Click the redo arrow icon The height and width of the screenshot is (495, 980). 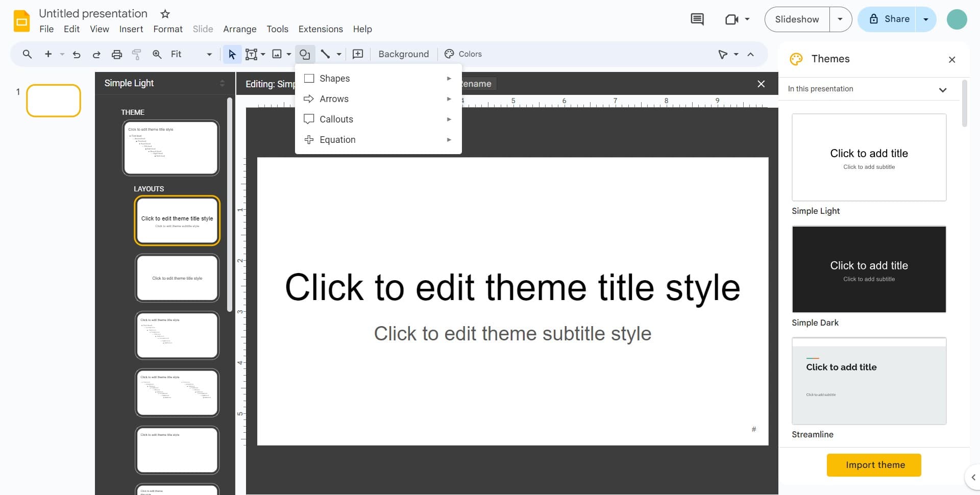pyautogui.click(x=96, y=54)
